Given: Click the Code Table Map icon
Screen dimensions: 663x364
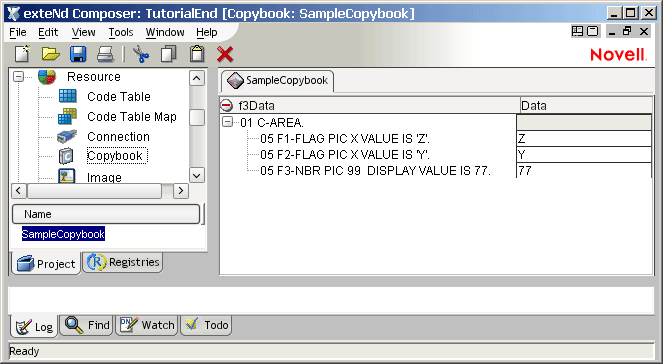Looking at the screenshot, I should point(67,117).
